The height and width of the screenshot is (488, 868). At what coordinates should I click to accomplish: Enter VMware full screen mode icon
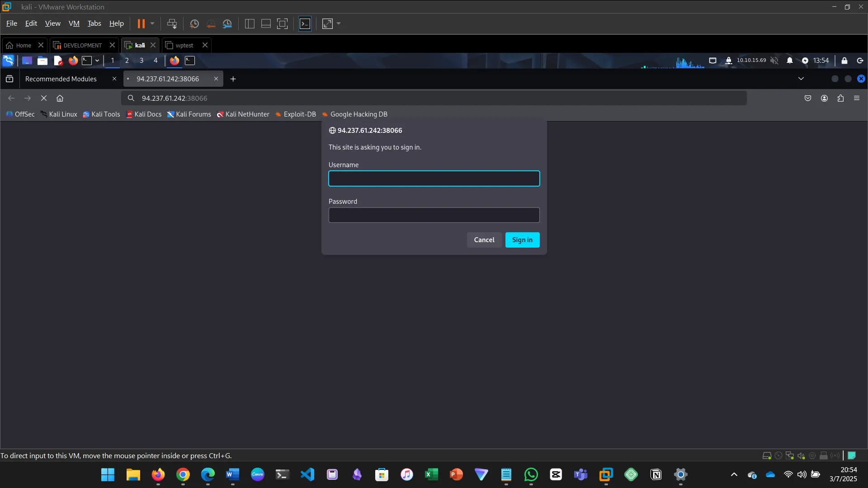pos(282,23)
